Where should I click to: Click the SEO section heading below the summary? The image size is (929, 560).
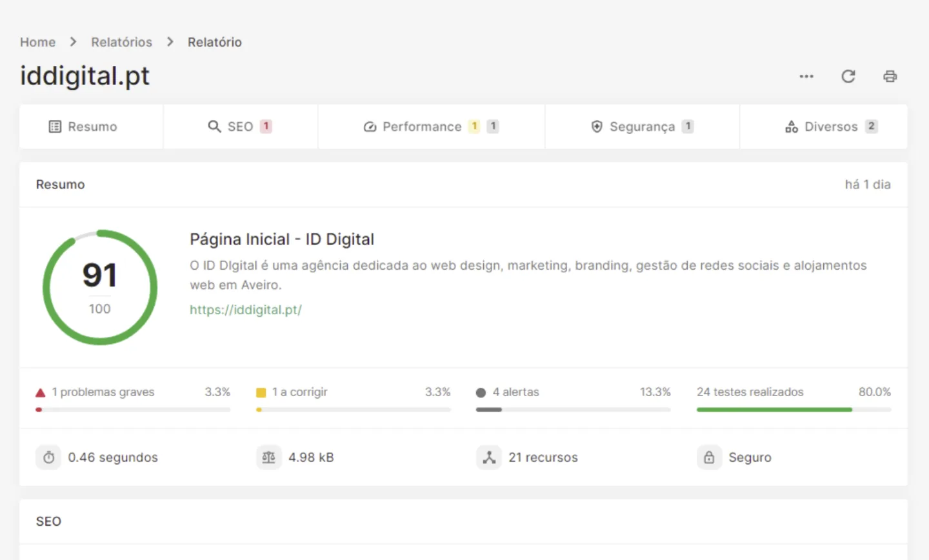[x=48, y=521]
